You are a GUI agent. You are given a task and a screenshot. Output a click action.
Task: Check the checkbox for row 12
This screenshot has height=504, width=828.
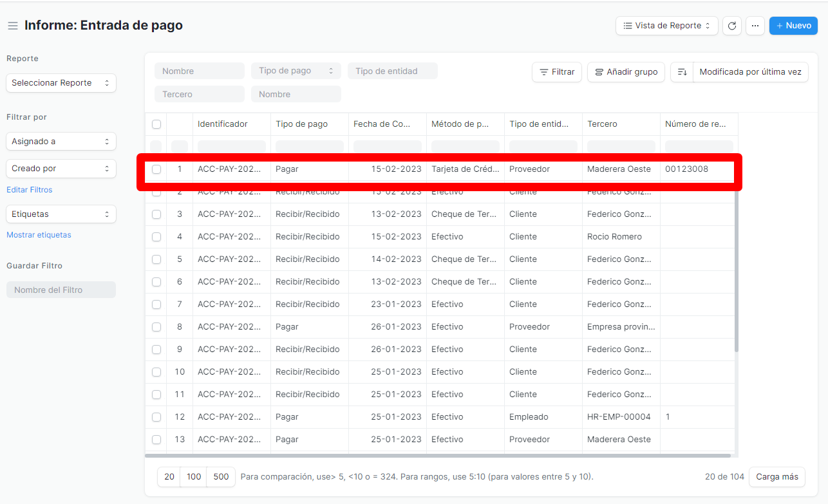click(x=156, y=417)
